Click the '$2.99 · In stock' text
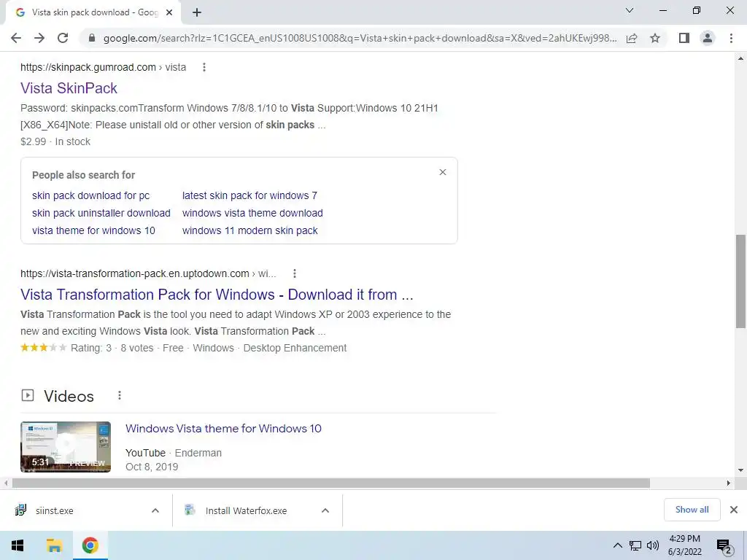The image size is (747, 560). [55, 141]
